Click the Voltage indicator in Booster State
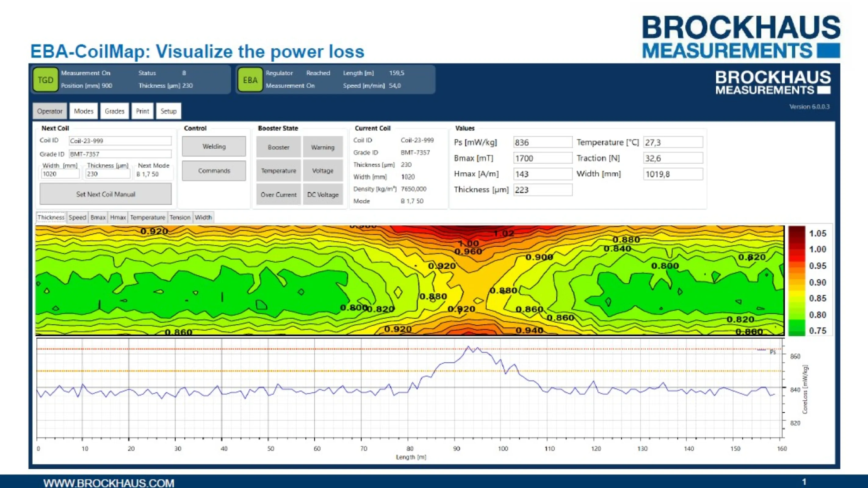 pos(323,171)
